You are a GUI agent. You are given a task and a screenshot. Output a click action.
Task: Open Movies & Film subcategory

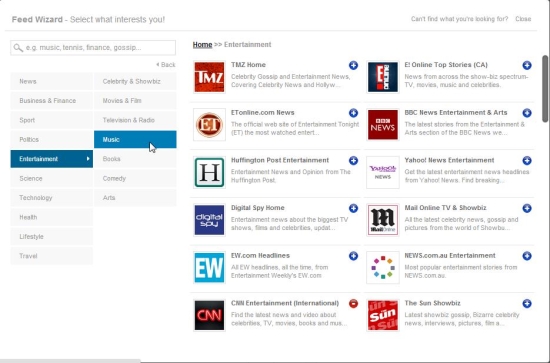135,101
